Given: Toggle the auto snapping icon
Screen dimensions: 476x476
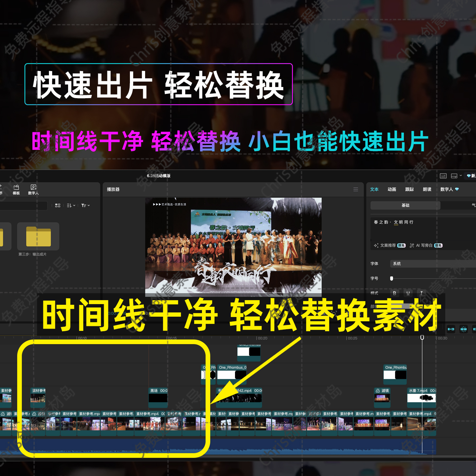Looking at the screenshot, I should tap(464, 329).
